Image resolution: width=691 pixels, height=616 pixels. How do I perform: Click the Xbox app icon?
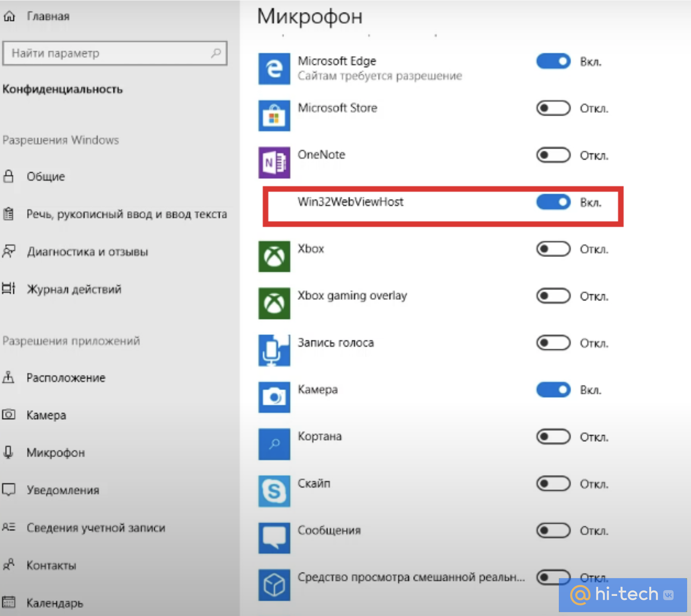[274, 257]
